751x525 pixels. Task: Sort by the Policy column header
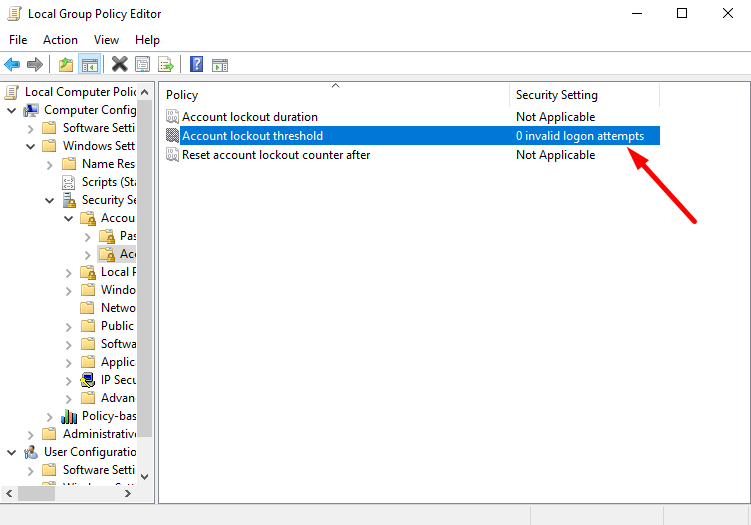335,95
